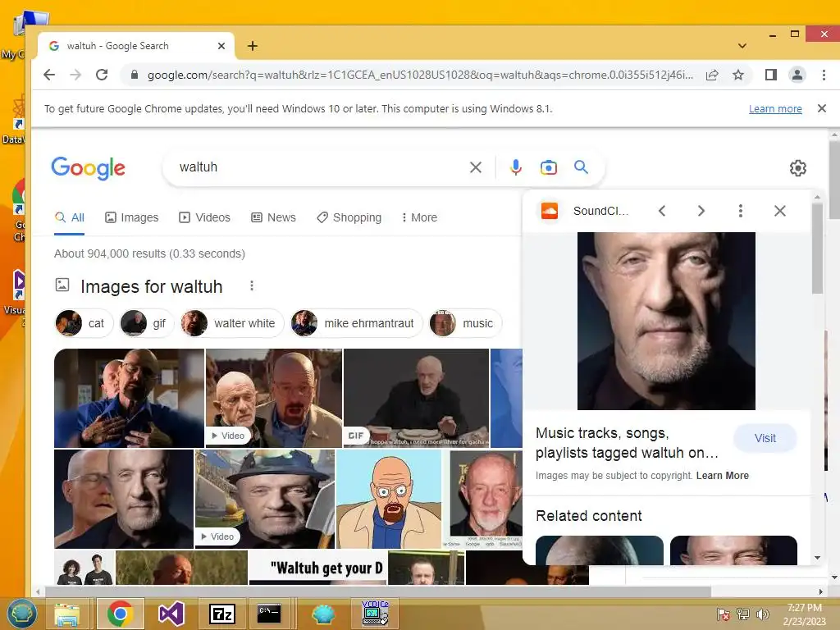Screen dimensions: 840x630
Task: Reload the Google search page
Action: [102, 75]
